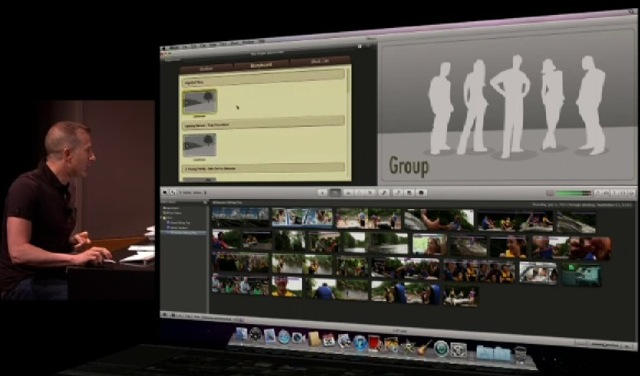Switch to the Outline tab
This screenshot has height=376, width=640.
206,69
